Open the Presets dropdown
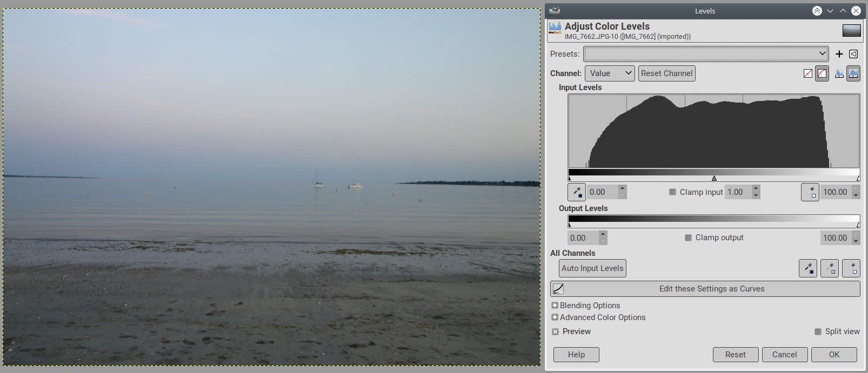 coord(706,54)
